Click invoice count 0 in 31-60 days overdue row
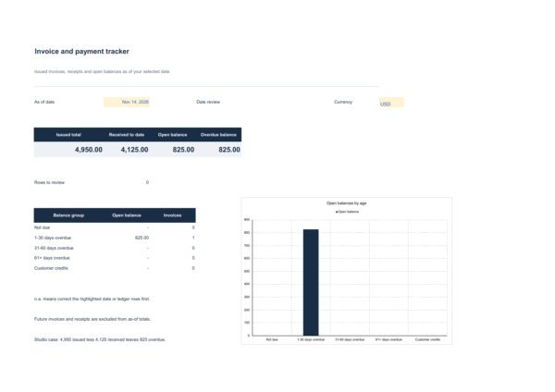The width and height of the screenshot is (555, 392). click(x=193, y=248)
